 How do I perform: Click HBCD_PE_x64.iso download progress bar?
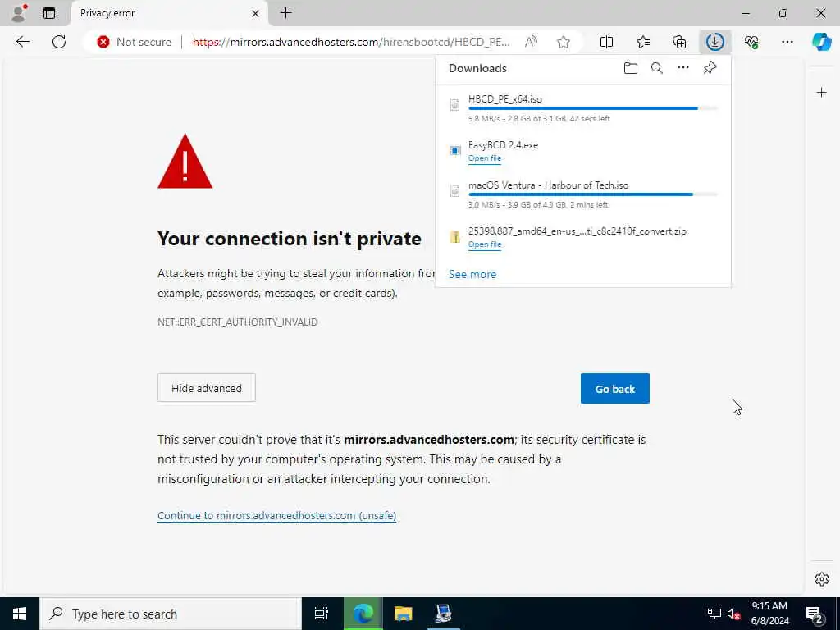tap(592, 108)
